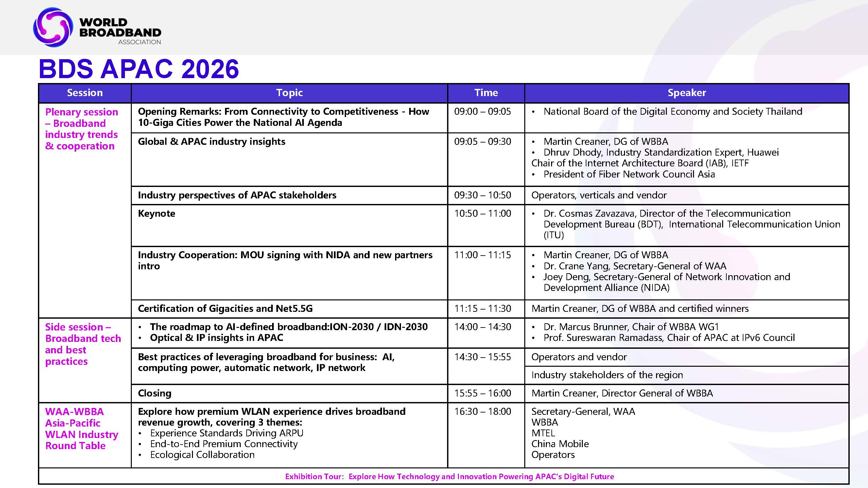Screen dimensions: 868x488
Task: Click Martin Creaner and certified winners cell
Action: coord(687,309)
